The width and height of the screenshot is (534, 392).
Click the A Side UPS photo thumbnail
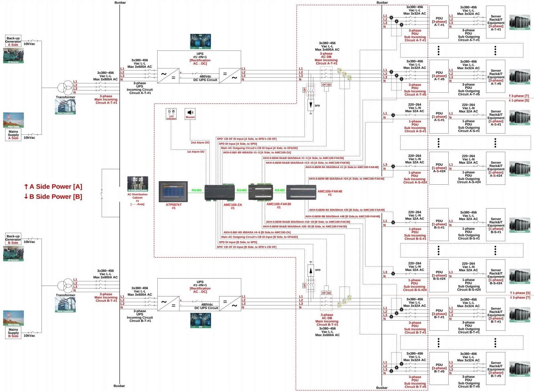coord(200,42)
